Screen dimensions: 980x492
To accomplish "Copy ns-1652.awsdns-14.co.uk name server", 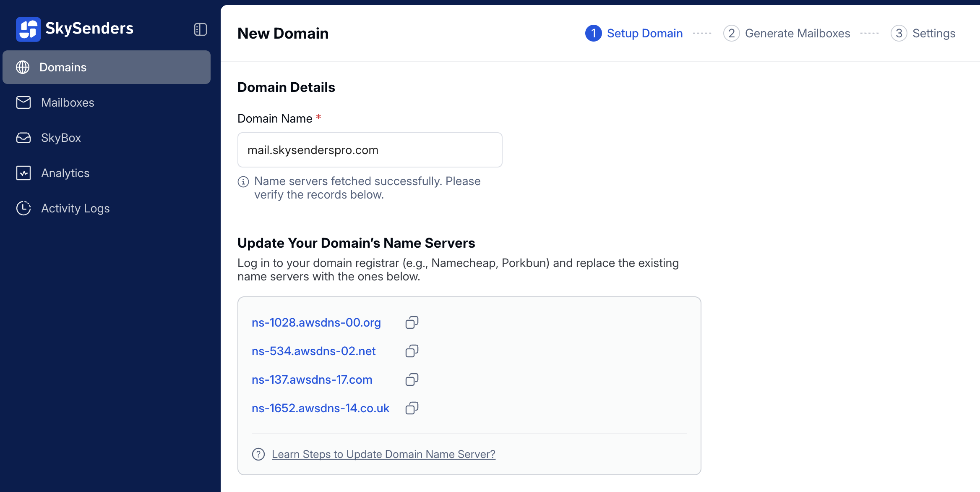I will coord(412,408).
